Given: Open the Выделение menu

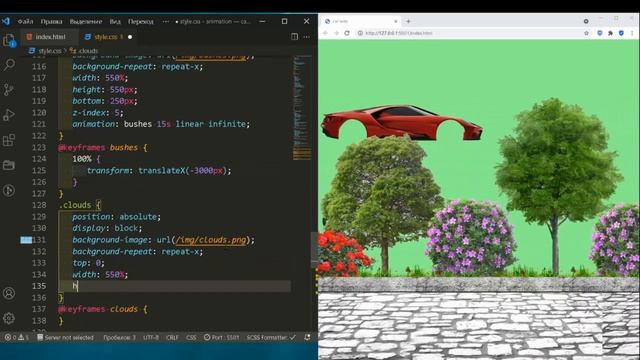Looking at the screenshot, I should coord(86,21).
